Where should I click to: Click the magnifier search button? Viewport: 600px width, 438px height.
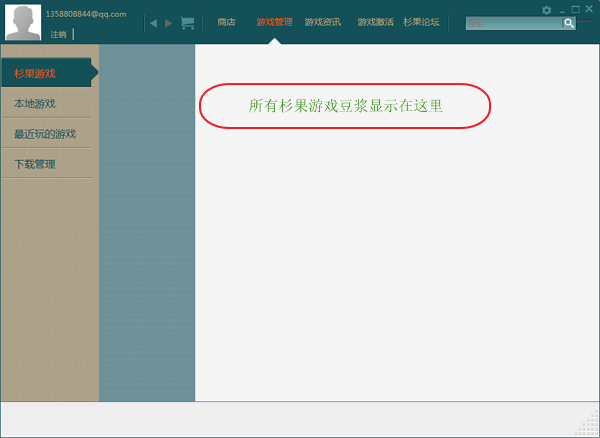pos(569,23)
